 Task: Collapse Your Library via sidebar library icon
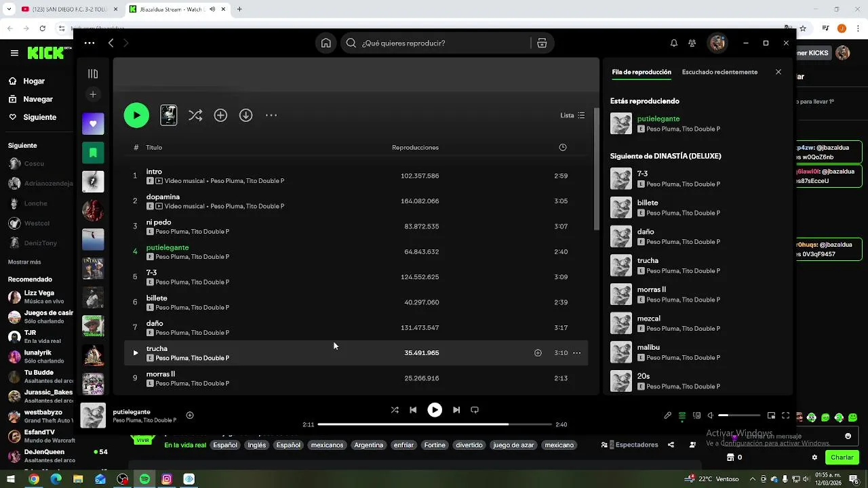point(93,74)
